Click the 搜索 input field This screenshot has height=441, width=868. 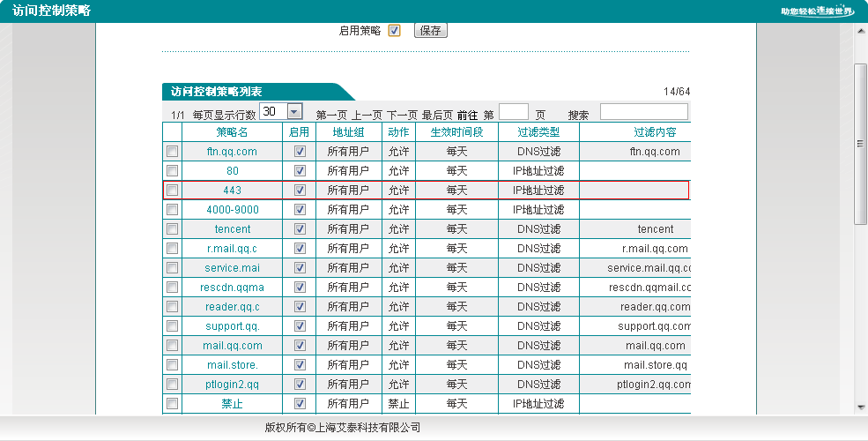click(644, 111)
